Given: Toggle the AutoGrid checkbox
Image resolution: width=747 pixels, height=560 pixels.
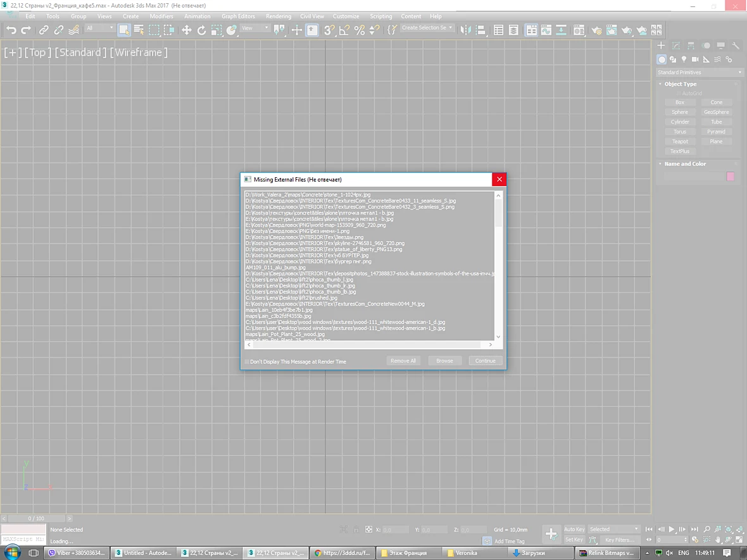Looking at the screenshot, I should 679,94.
